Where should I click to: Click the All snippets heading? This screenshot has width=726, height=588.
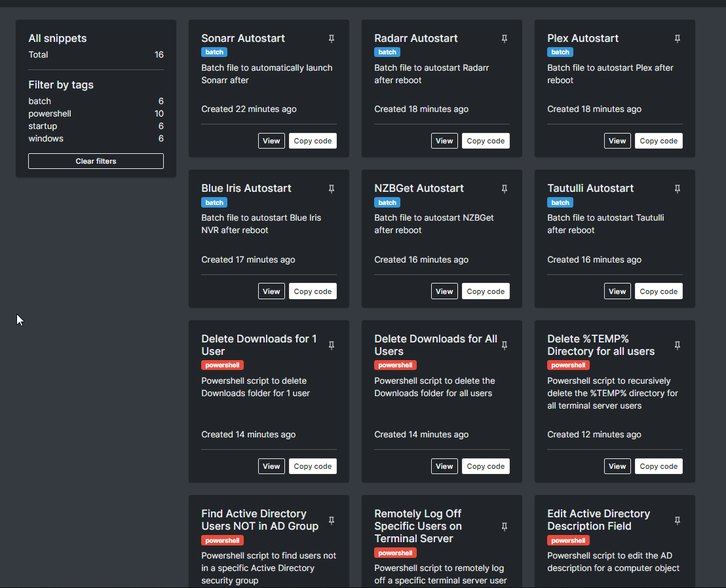tap(58, 39)
